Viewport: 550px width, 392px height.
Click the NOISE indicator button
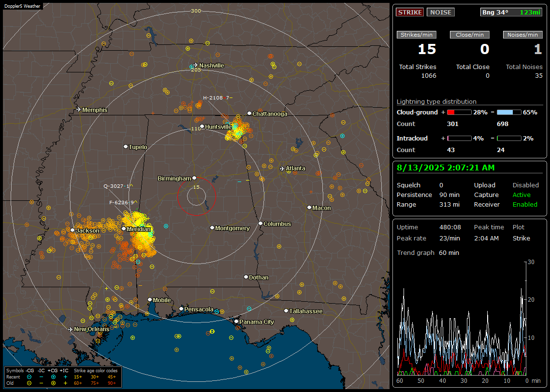point(441,12)
